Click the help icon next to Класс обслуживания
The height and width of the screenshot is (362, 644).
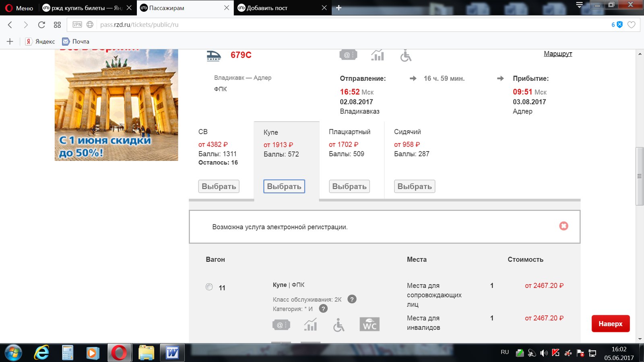(352, 299)
